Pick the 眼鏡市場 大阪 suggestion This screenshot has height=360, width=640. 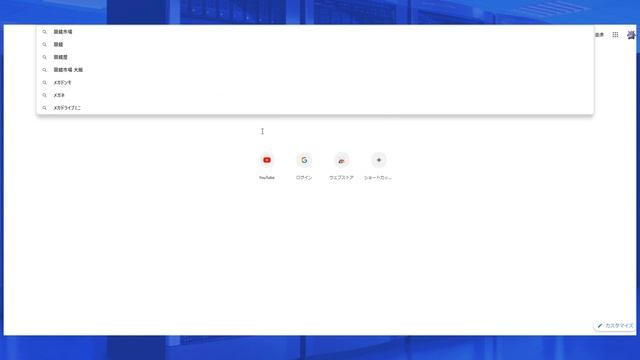tap(315, 70)
